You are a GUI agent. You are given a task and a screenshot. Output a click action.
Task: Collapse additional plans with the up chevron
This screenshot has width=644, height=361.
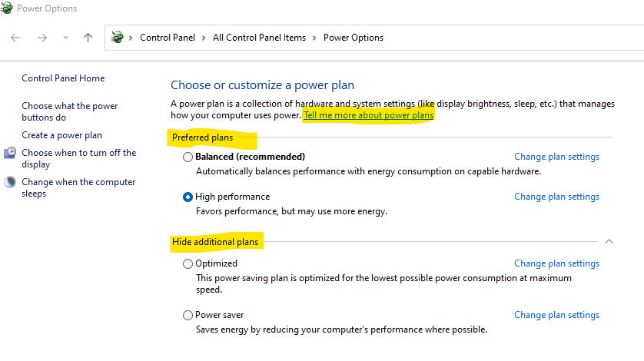tap(609, 241)
